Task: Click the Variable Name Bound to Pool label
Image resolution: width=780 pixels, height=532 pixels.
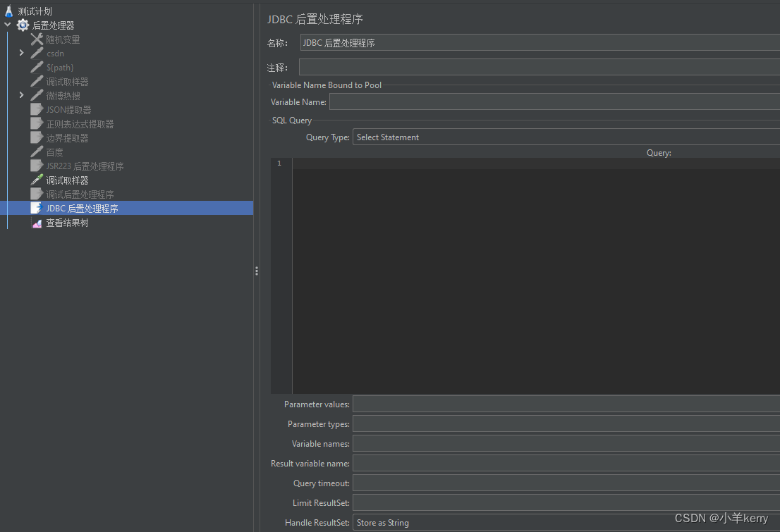Action: (327, 85)
